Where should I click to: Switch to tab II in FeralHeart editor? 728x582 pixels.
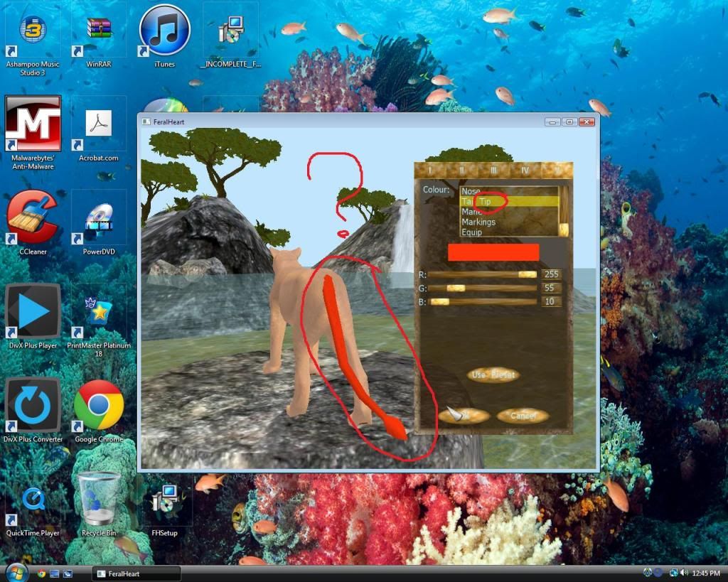coord(462,171)
